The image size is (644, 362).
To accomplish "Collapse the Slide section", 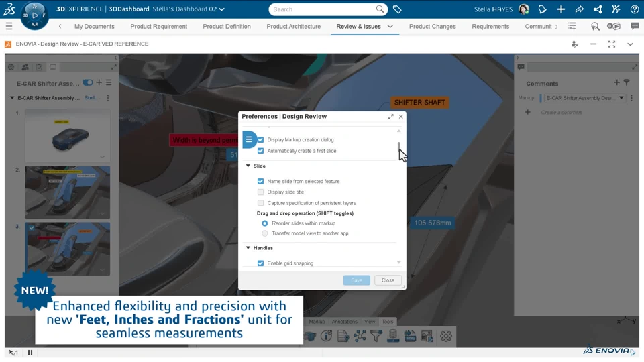I will coord(248,166).
